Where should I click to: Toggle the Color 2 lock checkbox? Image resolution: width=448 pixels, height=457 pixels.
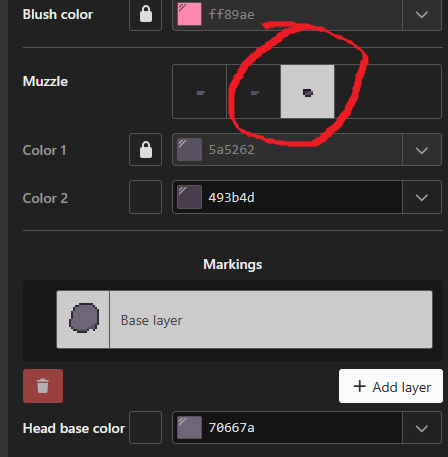146,197
